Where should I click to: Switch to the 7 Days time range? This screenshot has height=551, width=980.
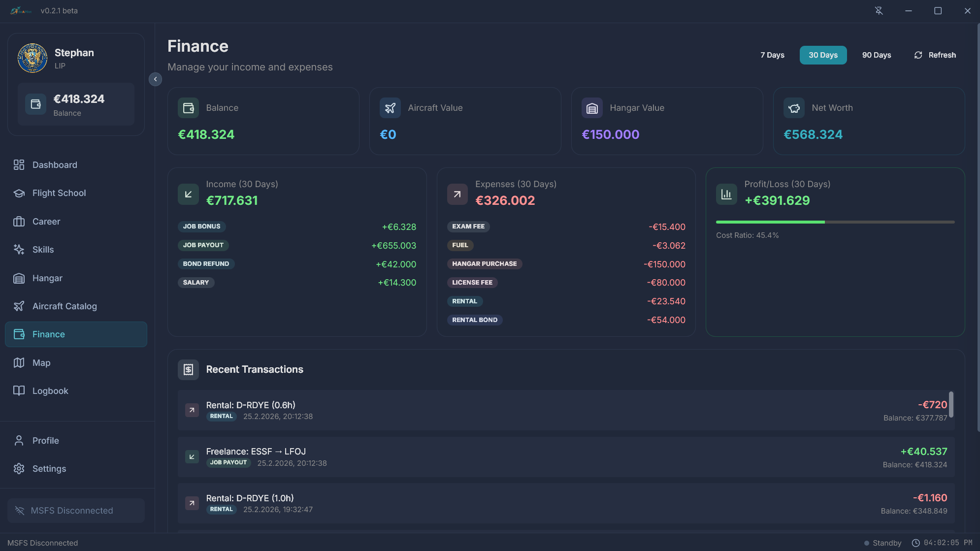click(x=772, y=55)
